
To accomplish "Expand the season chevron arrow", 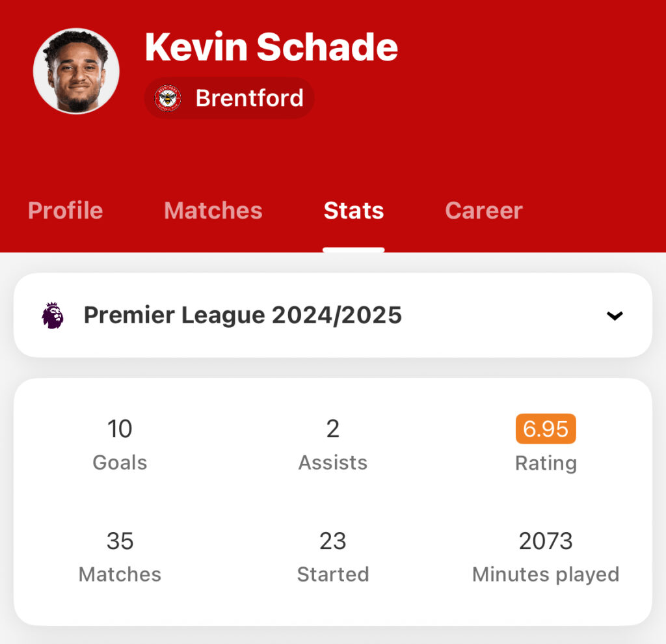I will point(615,315).
